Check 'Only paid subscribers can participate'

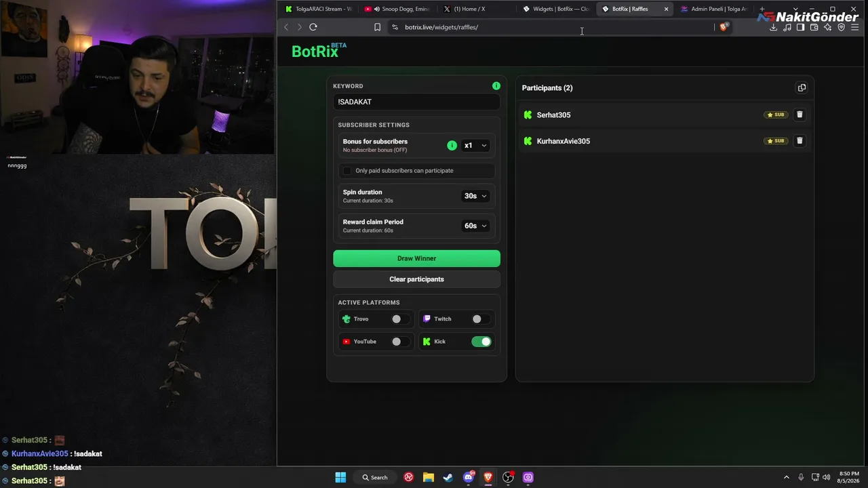coord(347,171)
